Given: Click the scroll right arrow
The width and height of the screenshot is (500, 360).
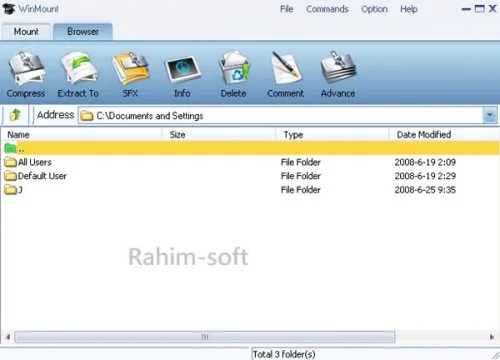Looking at the screenshot, I should [492, 337].
